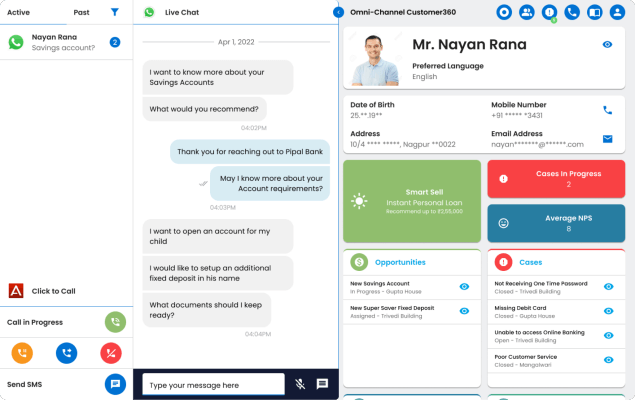The image size is (635, 400).
Task: Open the filter icon beside Past tab
Action: (115, 12)
